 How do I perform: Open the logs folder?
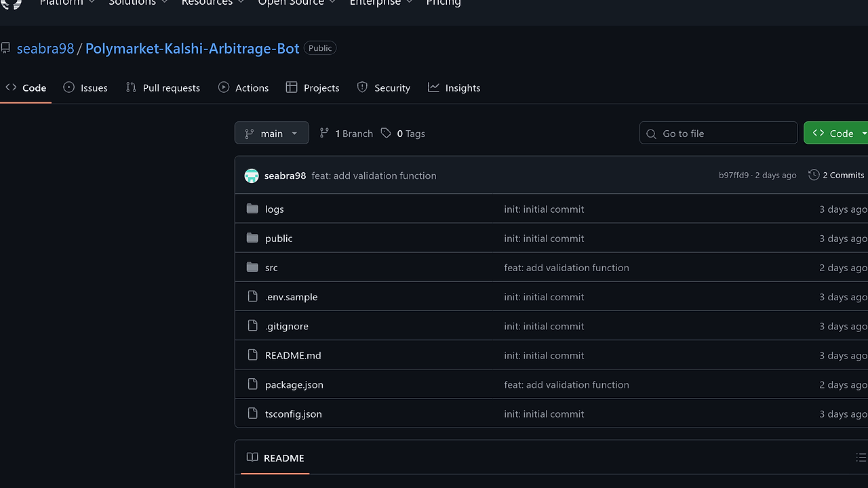coord(274,209)
